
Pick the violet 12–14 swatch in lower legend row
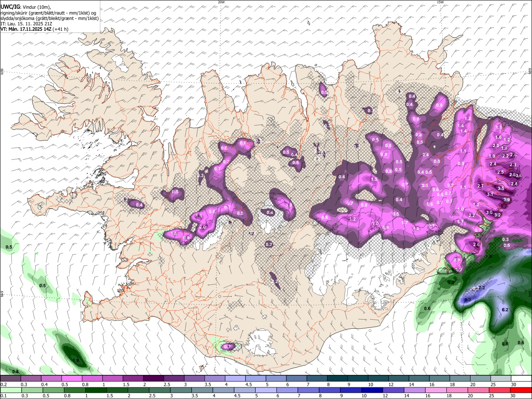tap(393, 390)
